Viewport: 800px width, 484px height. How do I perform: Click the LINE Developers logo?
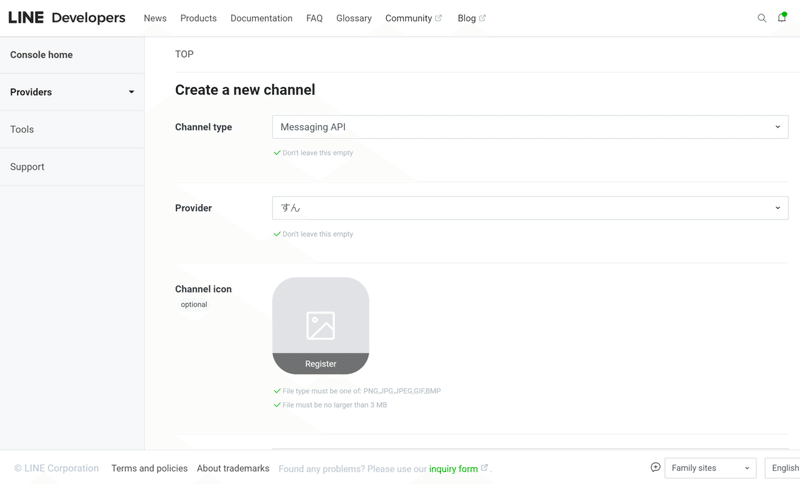pyautogui.click(x=67, y=18)
